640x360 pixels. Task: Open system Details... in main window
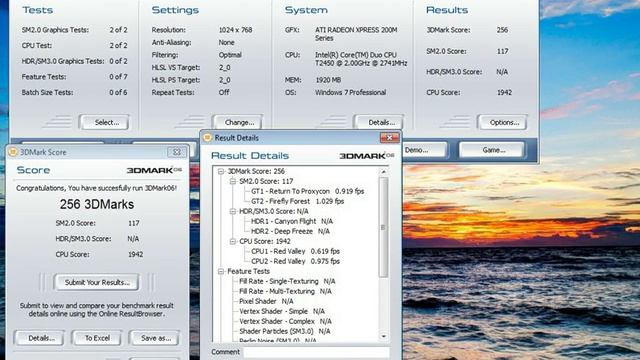click(x=380, y=122)
